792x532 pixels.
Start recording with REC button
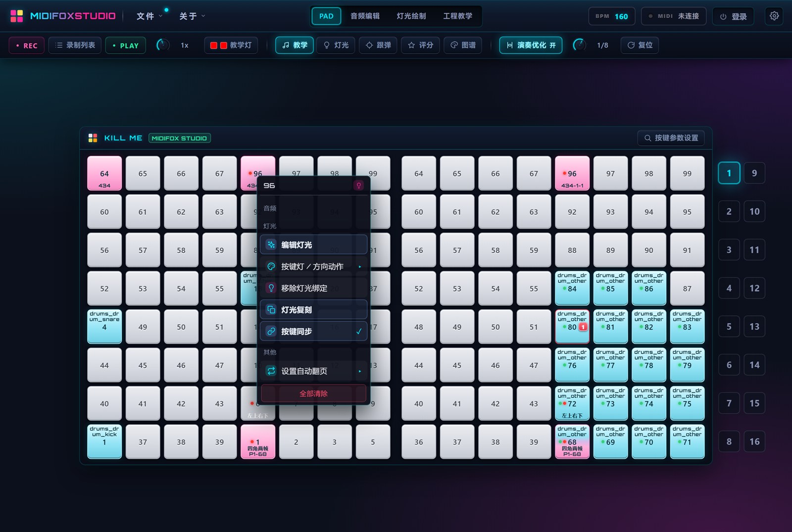pyautogui.click(x=26, y=46)
